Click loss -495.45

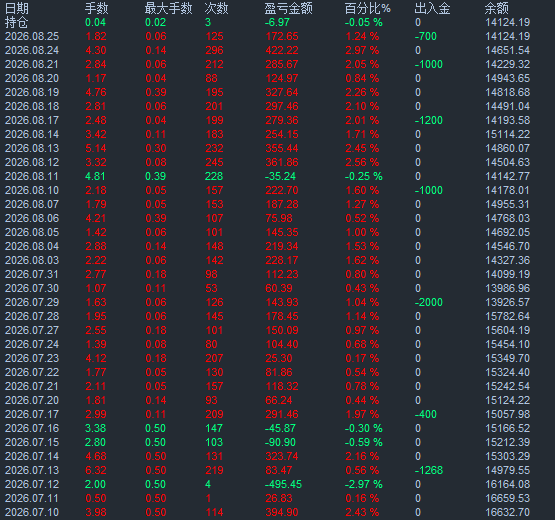pos(283,484)
